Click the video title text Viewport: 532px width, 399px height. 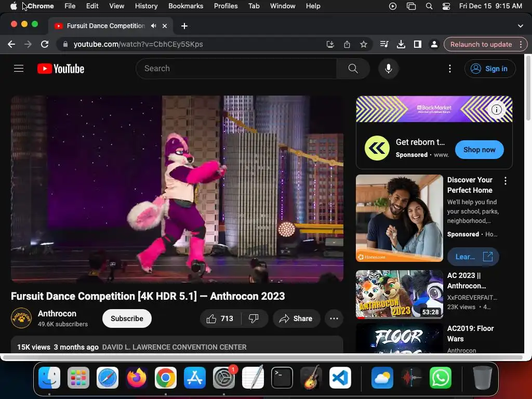(148, 296)
